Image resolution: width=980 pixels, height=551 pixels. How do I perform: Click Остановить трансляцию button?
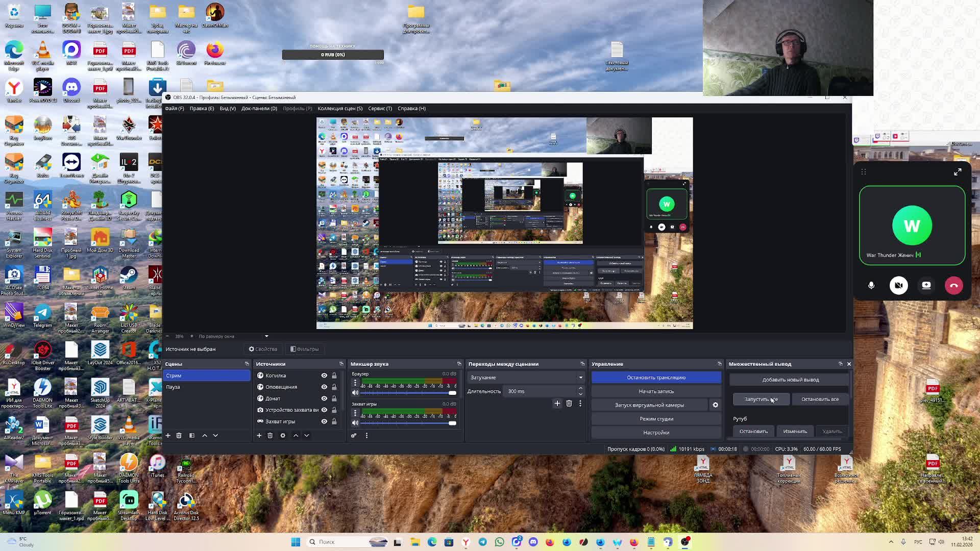click(656, 378)
